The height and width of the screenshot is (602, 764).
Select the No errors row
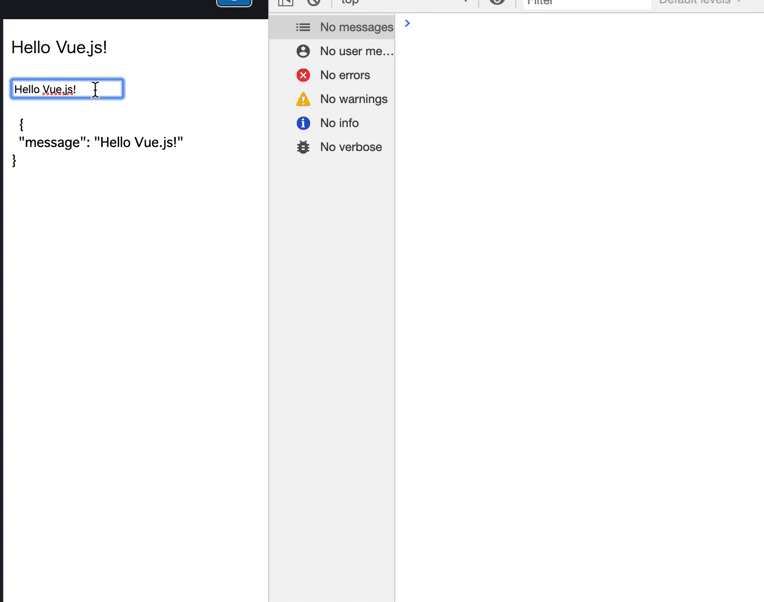(332, 75)
